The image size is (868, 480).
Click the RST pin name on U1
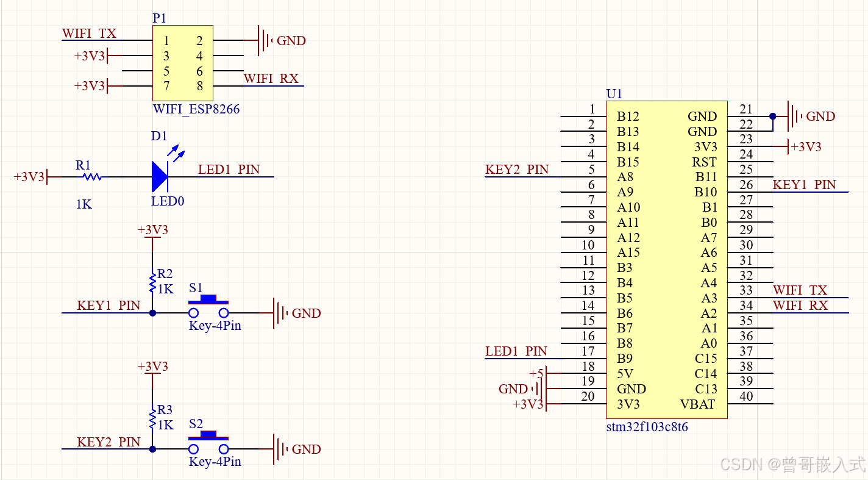point(705,162)
